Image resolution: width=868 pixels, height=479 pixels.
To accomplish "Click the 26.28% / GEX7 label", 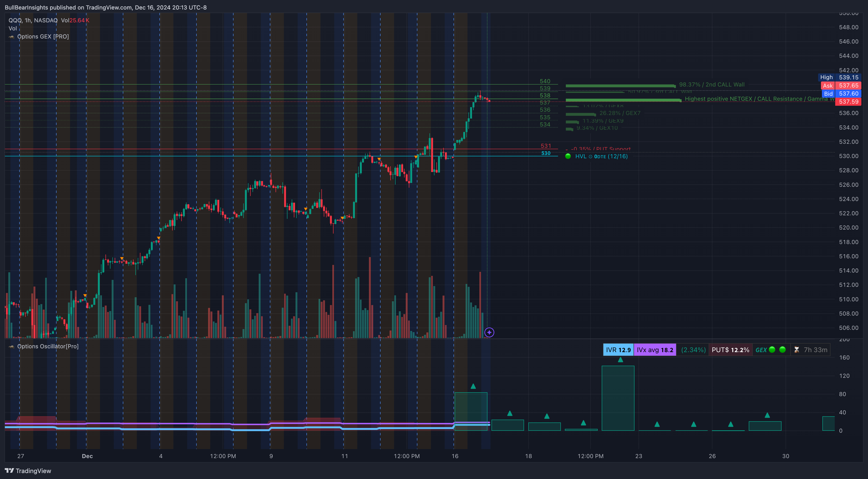I will pos(620,113).
